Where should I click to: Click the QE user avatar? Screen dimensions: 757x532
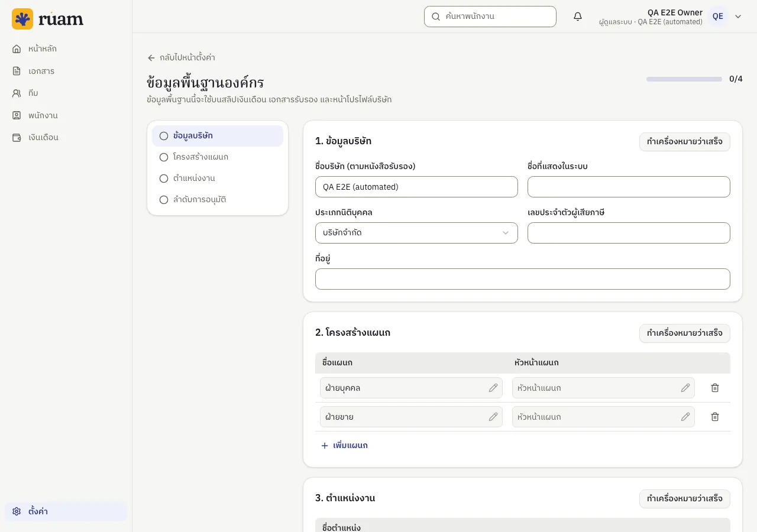pyautogui.click(x=717, y=17)
